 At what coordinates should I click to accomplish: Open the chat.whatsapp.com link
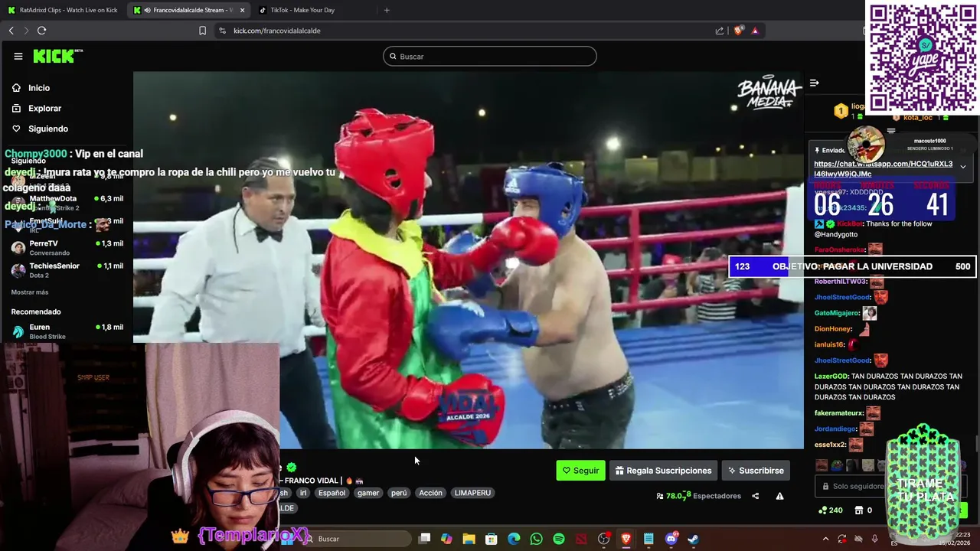[x=884, y=168]
